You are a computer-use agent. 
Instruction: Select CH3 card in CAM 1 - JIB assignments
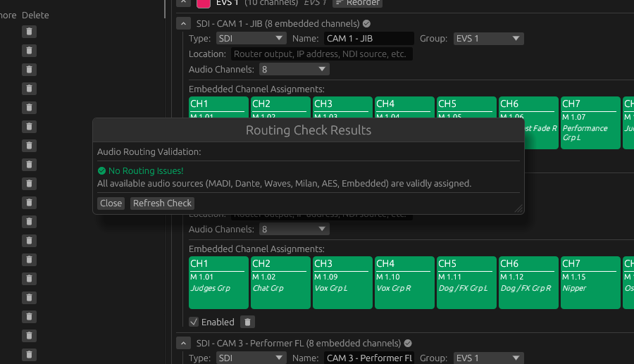coord(342,107)
